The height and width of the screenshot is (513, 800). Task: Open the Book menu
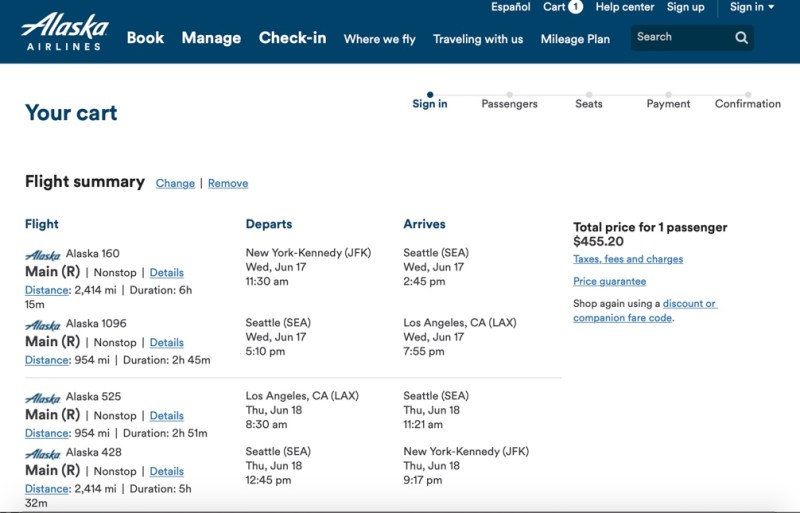coord(145,38)
